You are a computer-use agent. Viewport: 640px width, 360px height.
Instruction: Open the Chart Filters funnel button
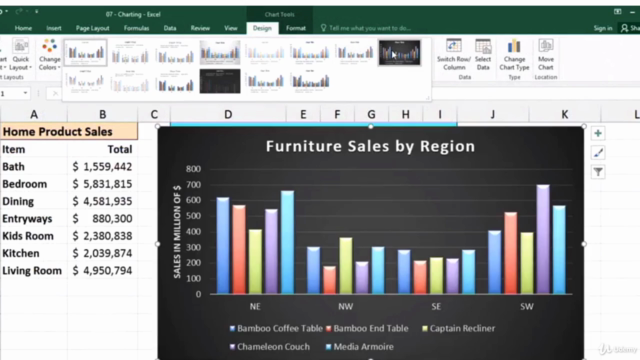[x=598, y=172]
